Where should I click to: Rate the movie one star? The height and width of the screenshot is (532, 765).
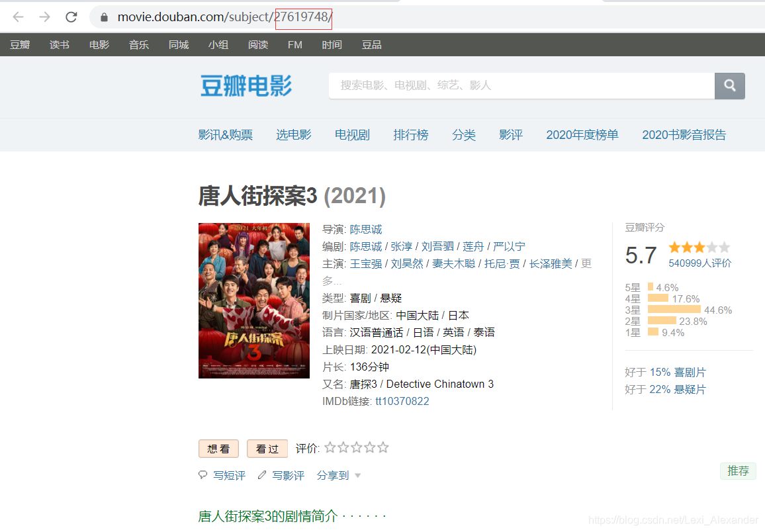click(x=330, y=447)
